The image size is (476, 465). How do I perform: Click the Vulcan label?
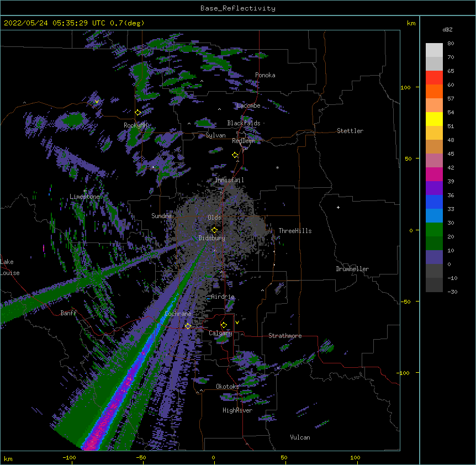pos(300,437)
